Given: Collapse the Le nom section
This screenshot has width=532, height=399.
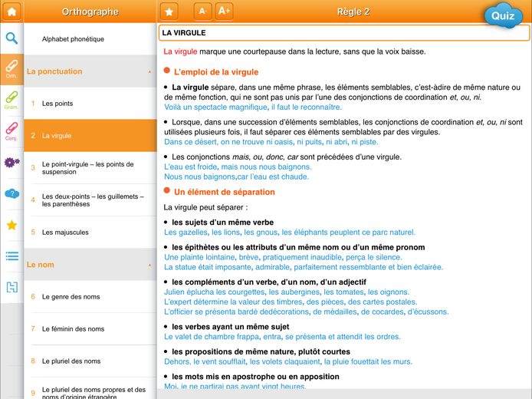Looking at the screenshot, I should [90, 265].
